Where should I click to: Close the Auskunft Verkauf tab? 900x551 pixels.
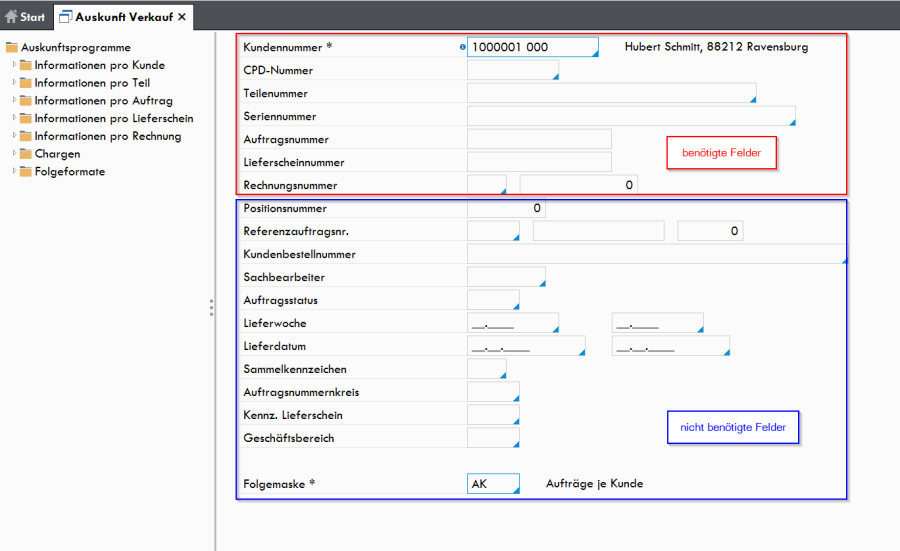coord(182,17)
